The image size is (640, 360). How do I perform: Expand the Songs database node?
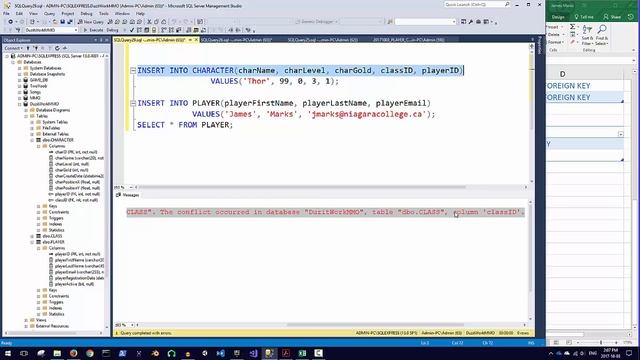[x=20, y=92]
